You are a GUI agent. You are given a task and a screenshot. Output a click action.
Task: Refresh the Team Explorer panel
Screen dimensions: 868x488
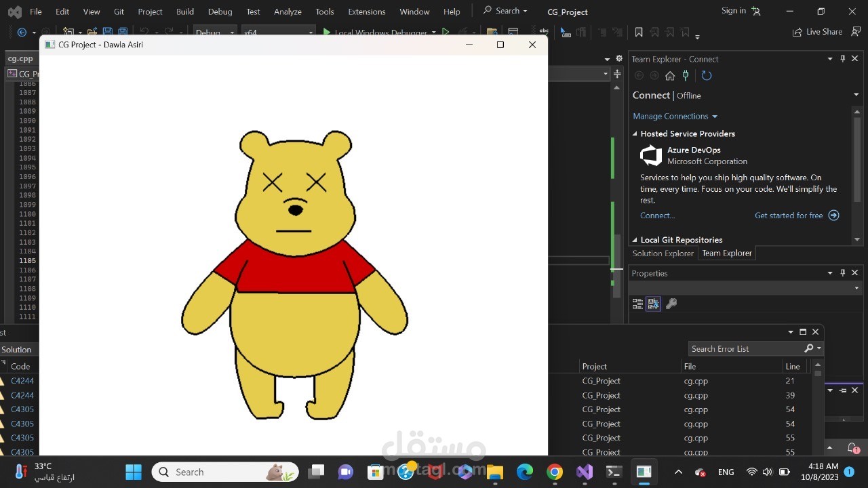pos(707,76)
